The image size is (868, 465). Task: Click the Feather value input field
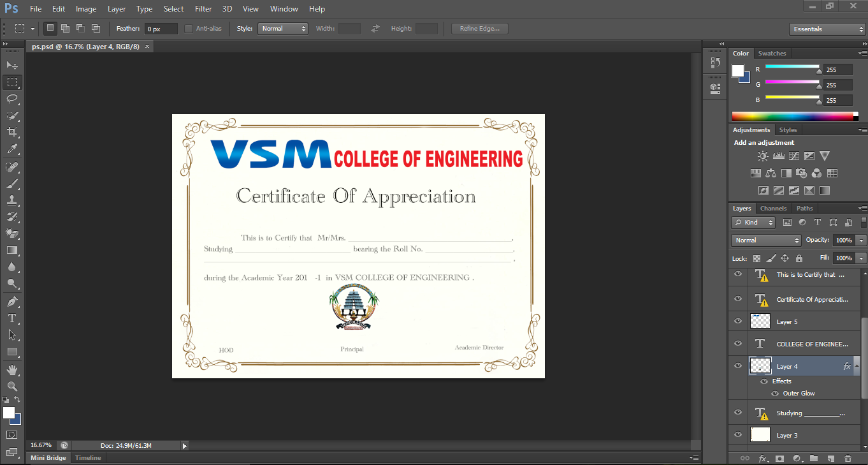[160, 28]
